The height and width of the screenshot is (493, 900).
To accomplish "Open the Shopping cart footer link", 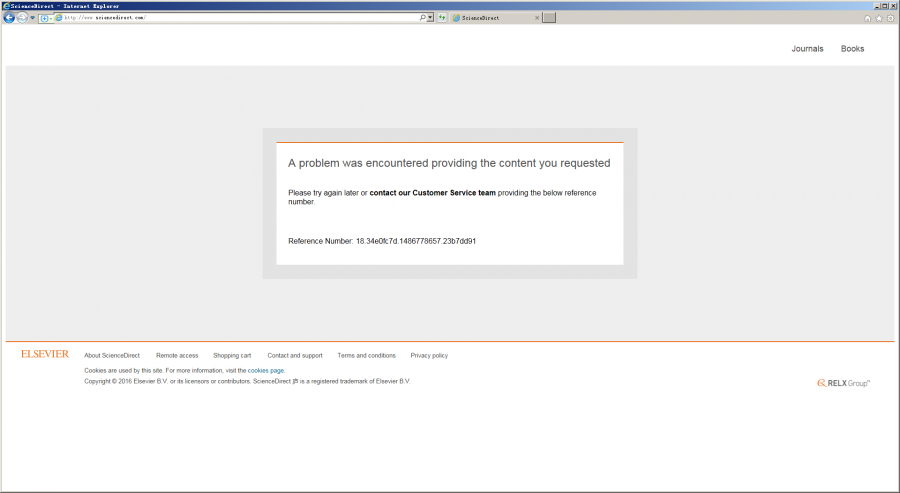I will click(x=232, y=356).
